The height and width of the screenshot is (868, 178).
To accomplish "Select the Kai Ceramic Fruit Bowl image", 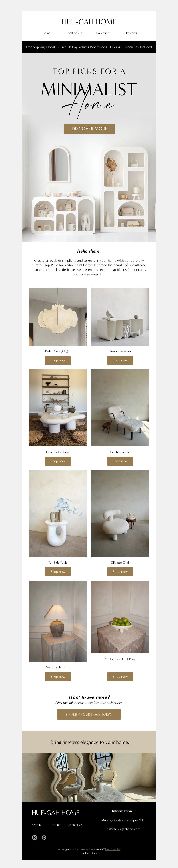I will pyautogui.click(x=120, y=617).
